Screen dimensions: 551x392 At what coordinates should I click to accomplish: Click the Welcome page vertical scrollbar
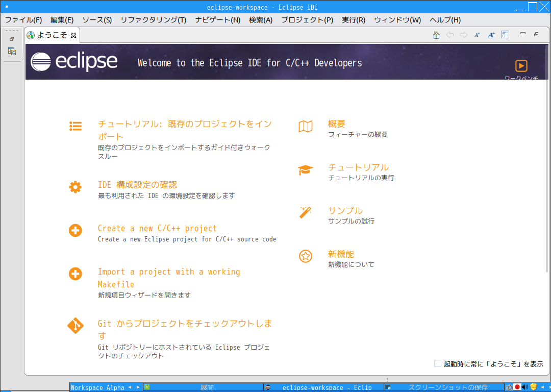[x=547, y=158]
